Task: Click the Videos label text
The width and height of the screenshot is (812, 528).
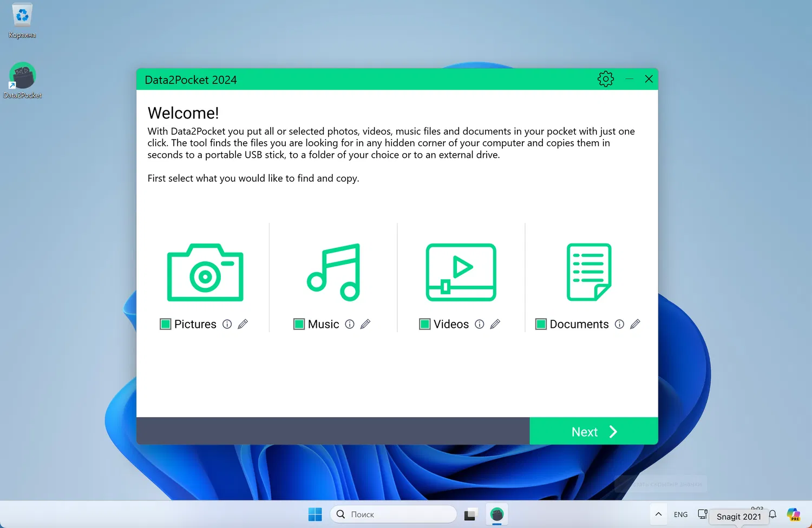Action: [x=451, y=324]
